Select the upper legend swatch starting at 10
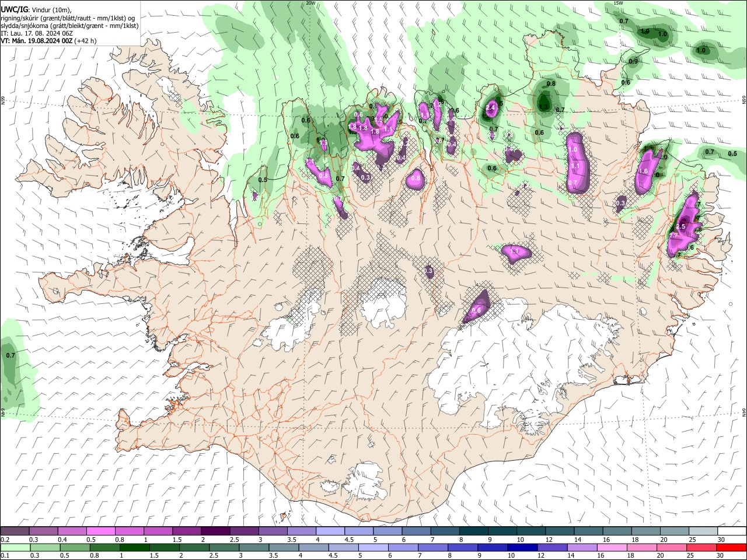Screen dimensions: 747x560 coord(530,531)
